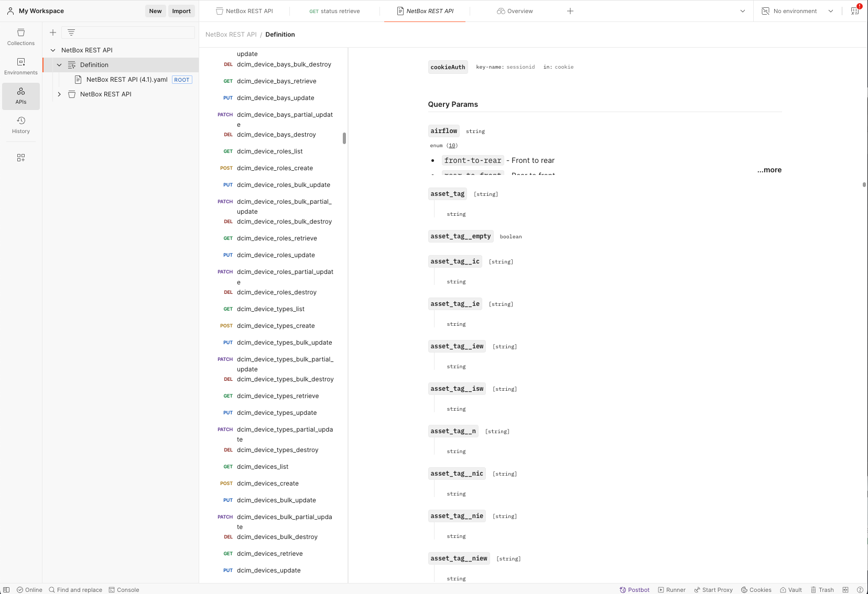Select POST dcim_device_types_create endpoint
The width and height of the screenshot is (868, 594).
pyautogui.click(x=277, y=326)
